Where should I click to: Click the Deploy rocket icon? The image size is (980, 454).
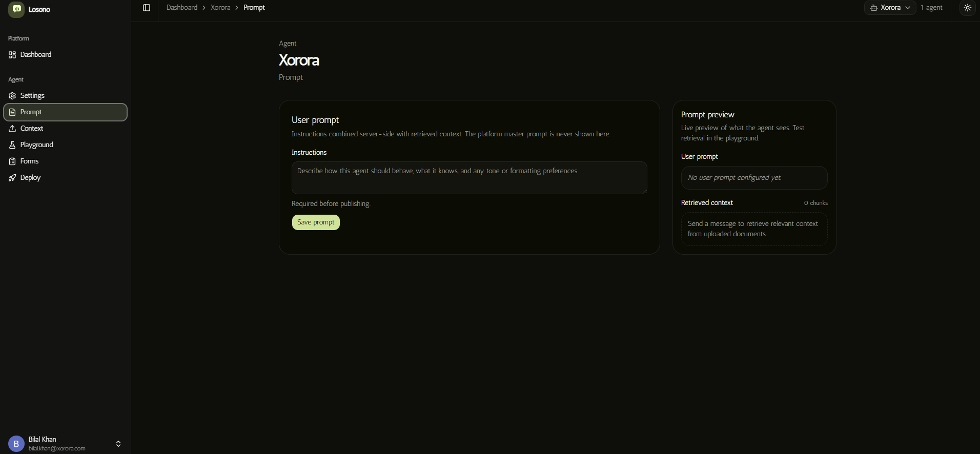(x=12, y=178)
